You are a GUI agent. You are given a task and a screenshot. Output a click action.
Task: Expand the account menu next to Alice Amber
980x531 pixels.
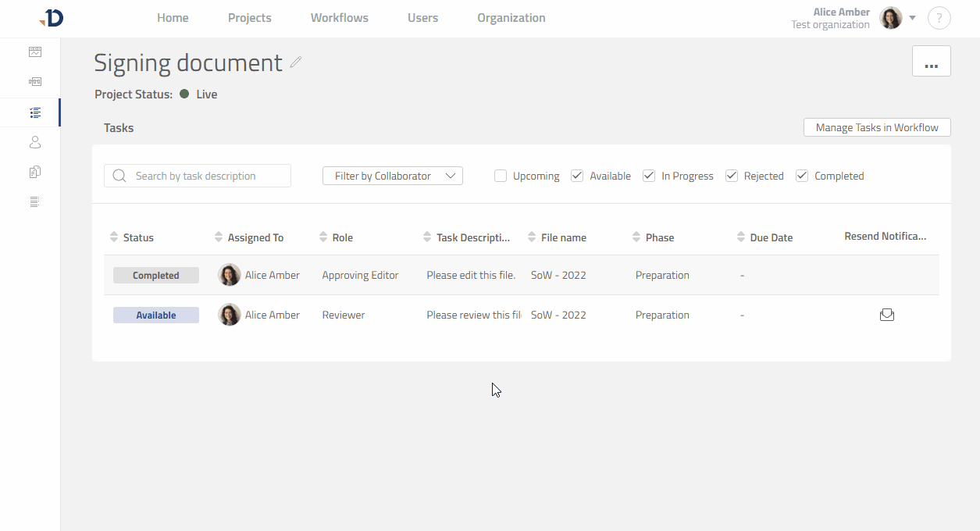pyautogui.click(x=912, y=17)
